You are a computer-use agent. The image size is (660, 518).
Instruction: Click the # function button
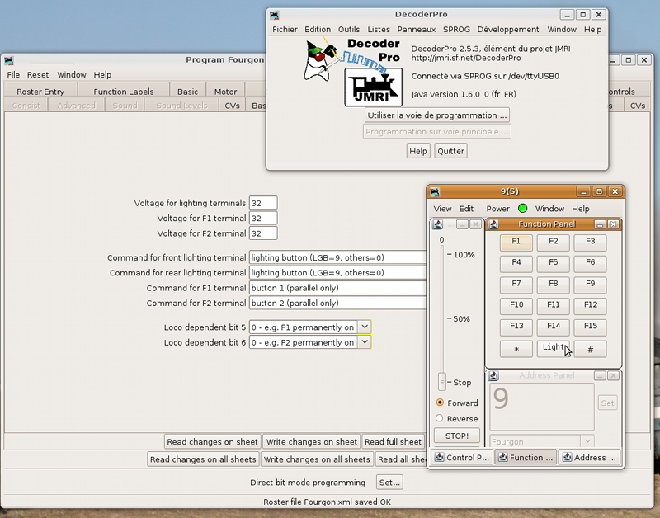pos(590,348)
